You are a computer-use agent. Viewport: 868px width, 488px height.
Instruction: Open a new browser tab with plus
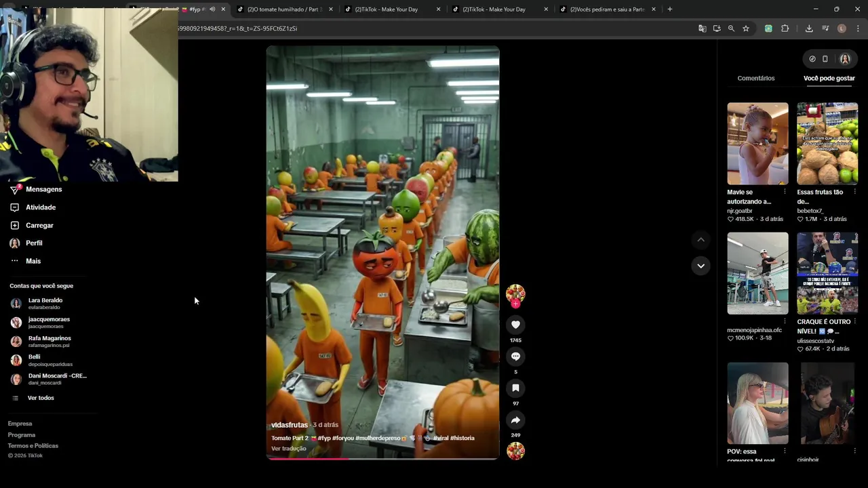pyautogui.click(x=670, y=9)
